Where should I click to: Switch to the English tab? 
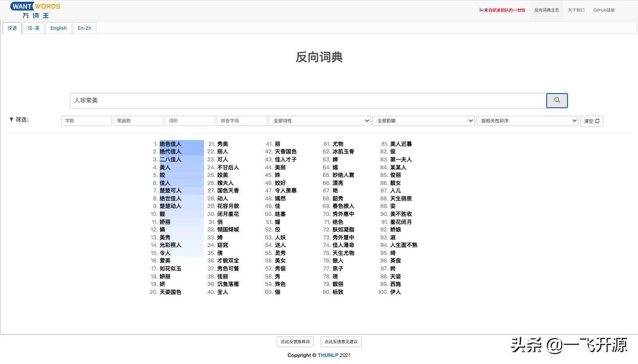tap(58, 27)
